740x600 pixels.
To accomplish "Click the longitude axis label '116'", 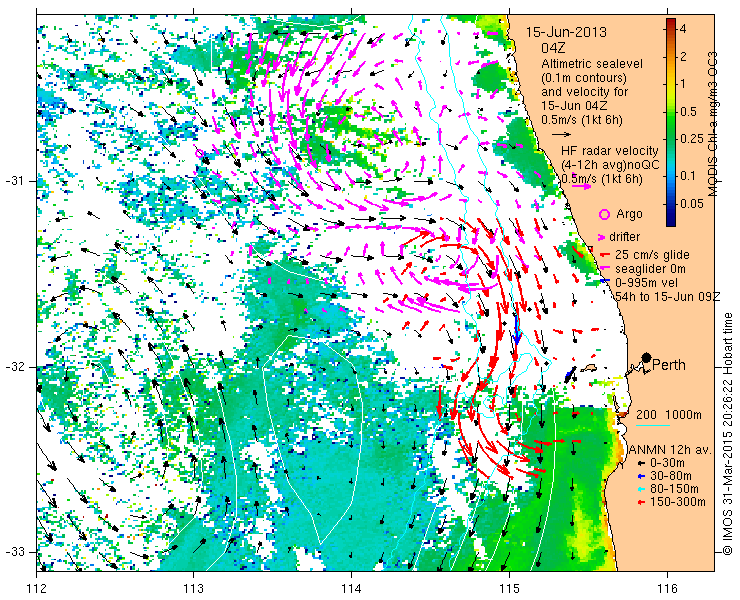I will (667, 589).
